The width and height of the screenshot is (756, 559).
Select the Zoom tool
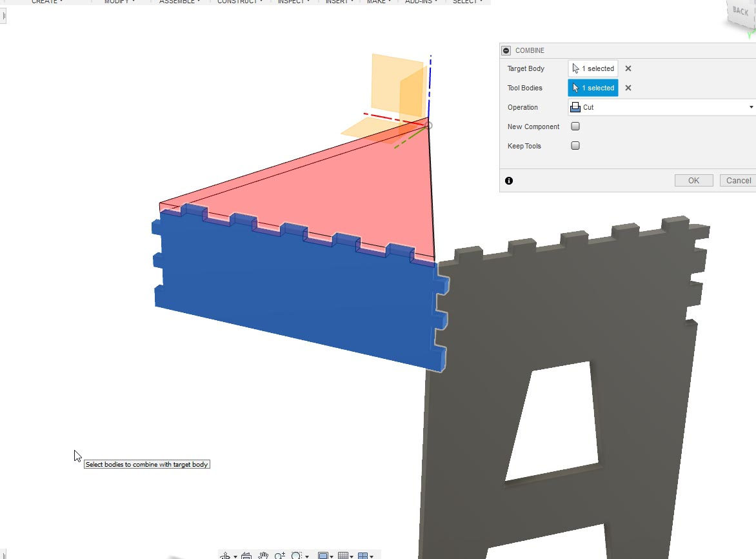tap(280, 556)
